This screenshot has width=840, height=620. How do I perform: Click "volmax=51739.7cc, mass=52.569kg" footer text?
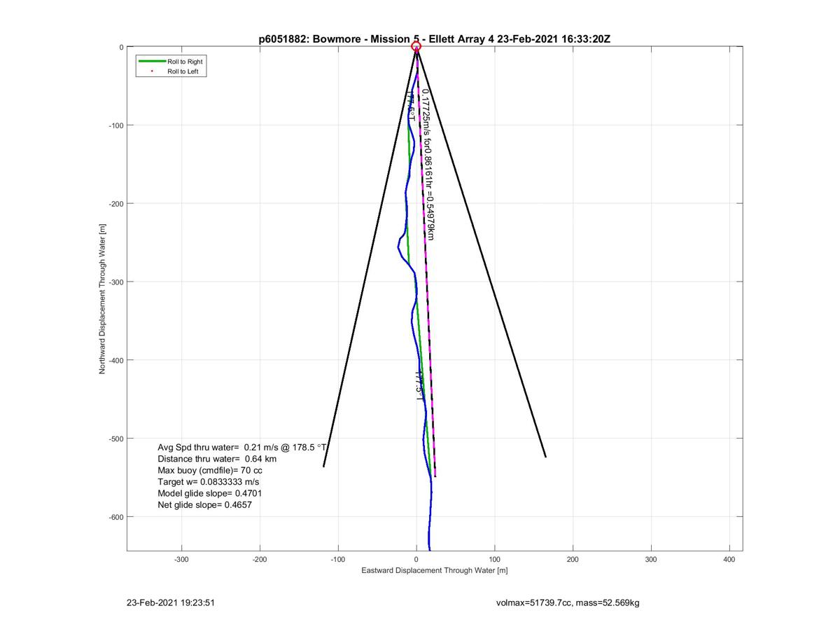pos(568,602)
